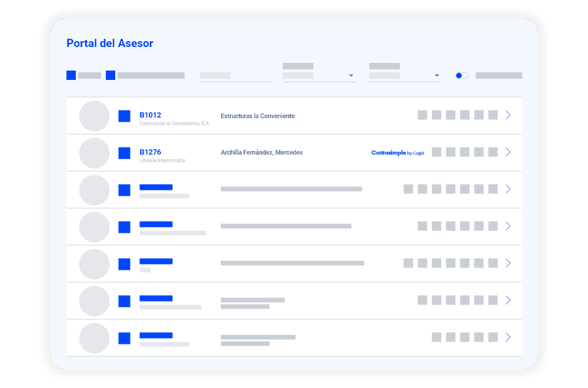This screenshot has height=388, width=588.
Task: Click the last gray action icon in the B1276 row
Action: [x=493, y=152]
